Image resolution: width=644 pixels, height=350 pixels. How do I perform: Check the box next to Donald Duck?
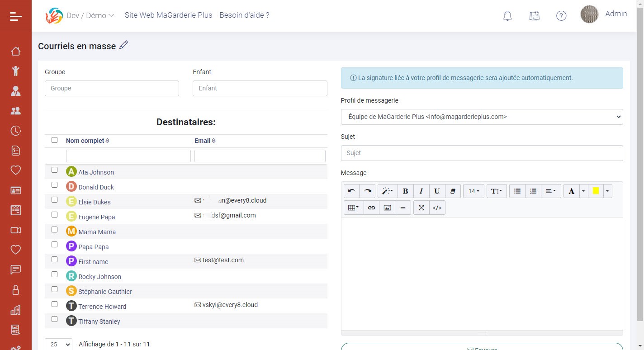[x=54, y=184]
